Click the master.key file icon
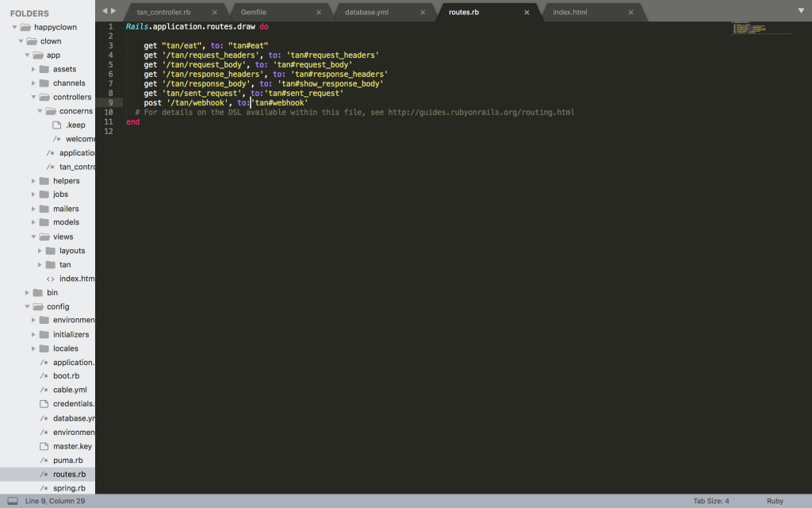812x508 pixels. coord(44,446)
